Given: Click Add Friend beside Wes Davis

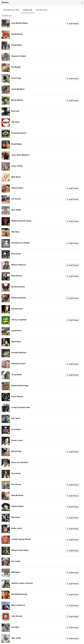Looking at the screenshot, I should (73, 518).
